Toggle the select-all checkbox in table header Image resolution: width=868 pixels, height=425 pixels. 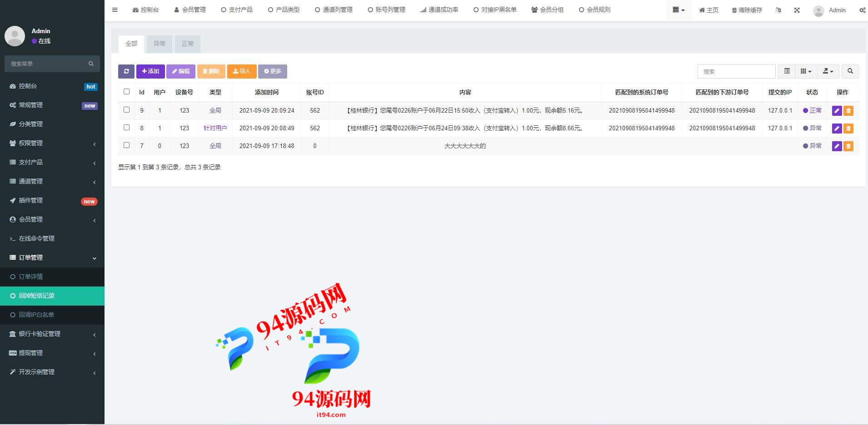127,92
